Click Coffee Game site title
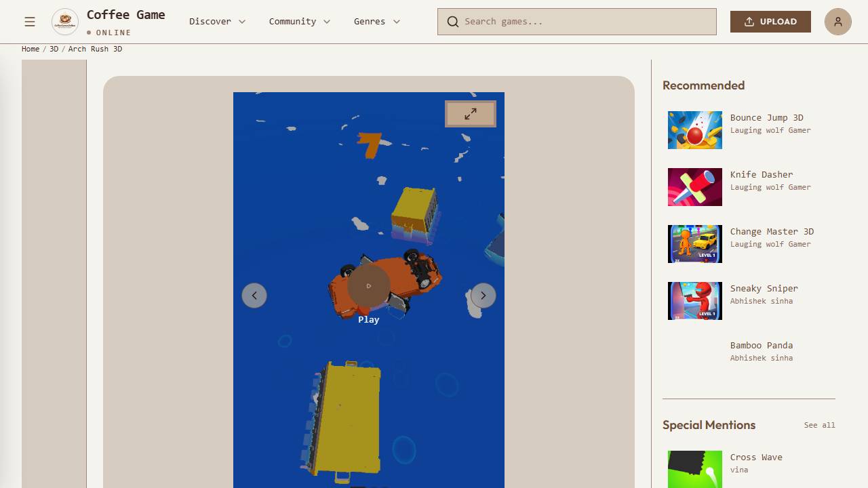The image size is (868, 488). pyautogui.click(x=126, y=15)
